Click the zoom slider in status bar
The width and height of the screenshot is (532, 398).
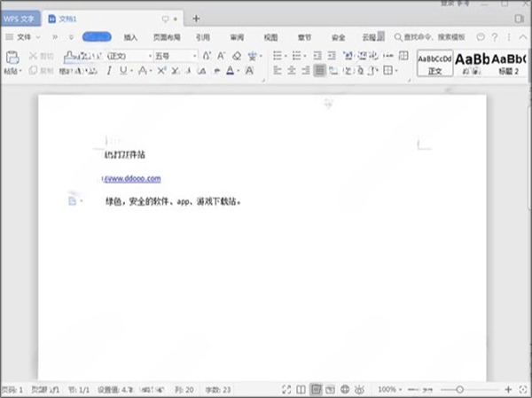[x=459, y=389]
